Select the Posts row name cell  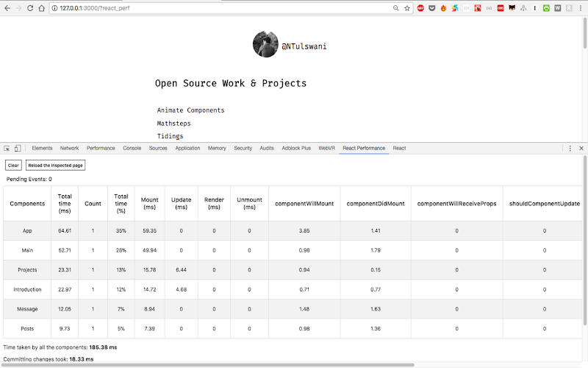click(x=27, y=328)
